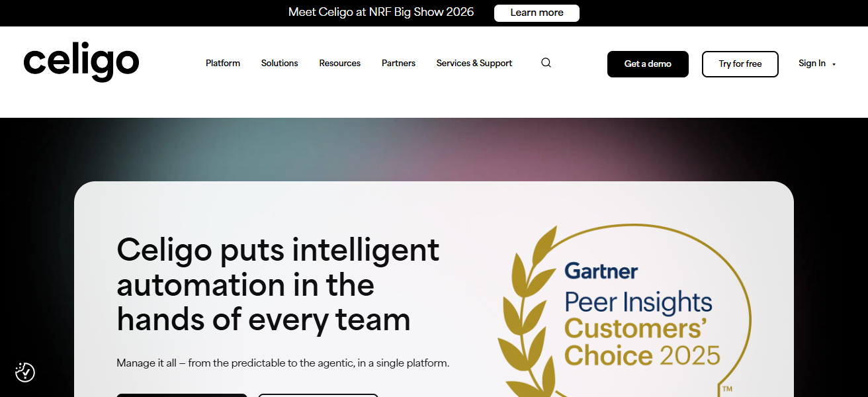Viewport: 868px width, 397px height.
Task: Click the NRF Big Show 2026 announcement text
Action: [x=381, y=13]
